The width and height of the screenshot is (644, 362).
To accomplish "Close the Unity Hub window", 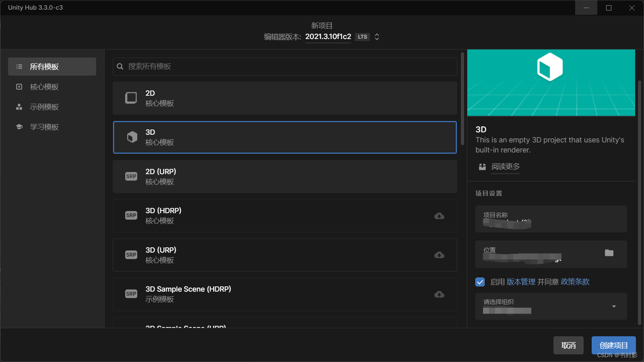I will click(632, 8).
